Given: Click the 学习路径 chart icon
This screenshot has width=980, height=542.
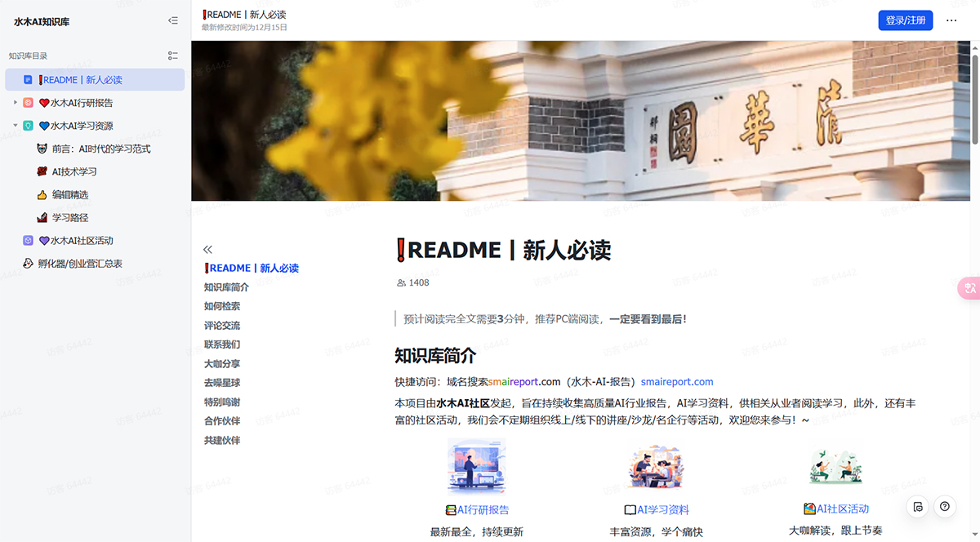Looking at the screenshot, I should tap(42, 217).
